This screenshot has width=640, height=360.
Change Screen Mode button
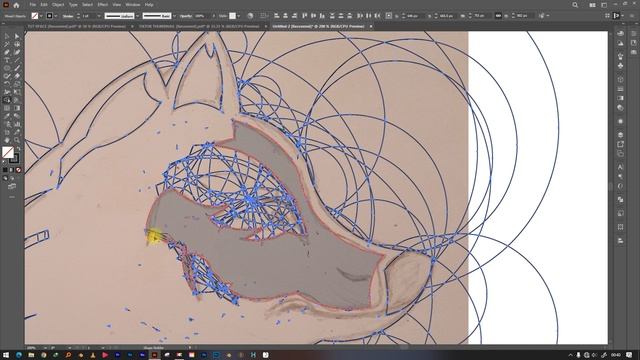[12, 186]
